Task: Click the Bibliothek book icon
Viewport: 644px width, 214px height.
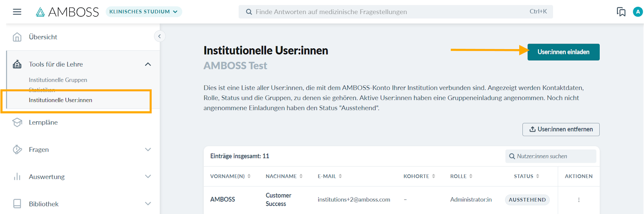Action: (17, 204)
